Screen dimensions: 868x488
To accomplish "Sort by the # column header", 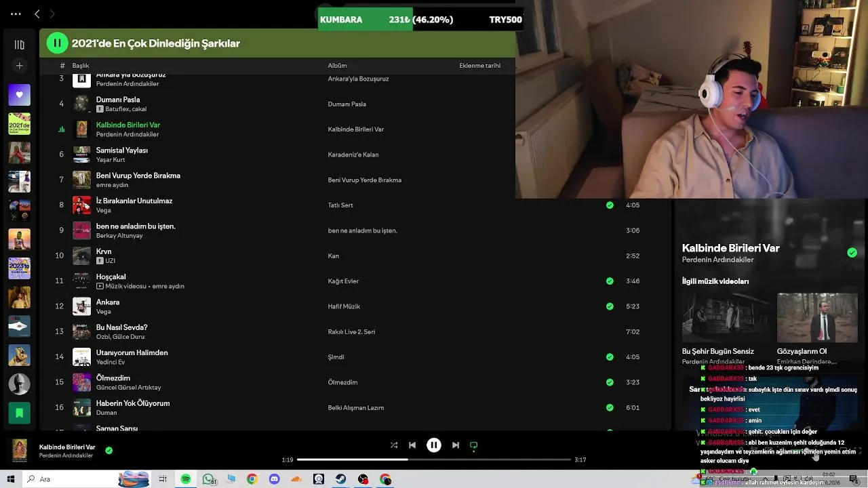I will (62, 66).
